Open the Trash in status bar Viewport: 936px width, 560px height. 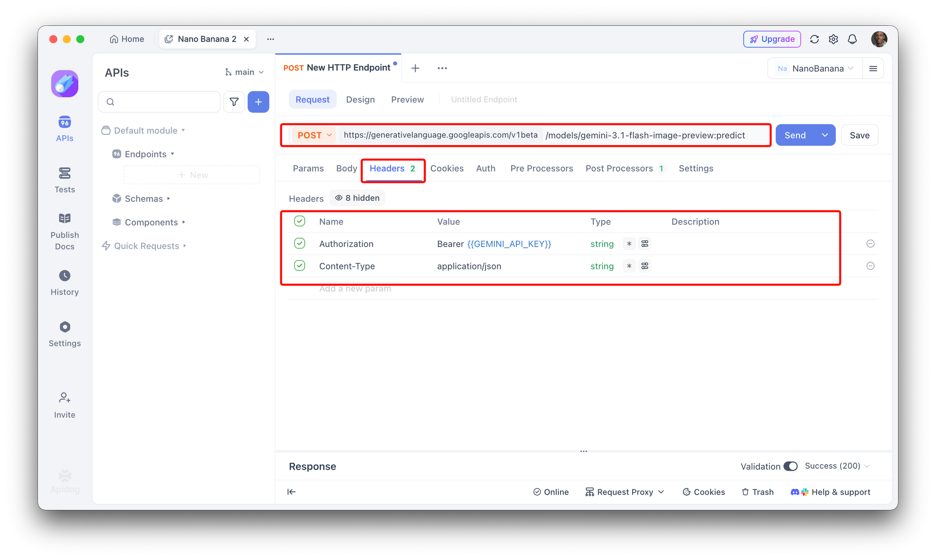pyautogui.click(x=758, y=492)
